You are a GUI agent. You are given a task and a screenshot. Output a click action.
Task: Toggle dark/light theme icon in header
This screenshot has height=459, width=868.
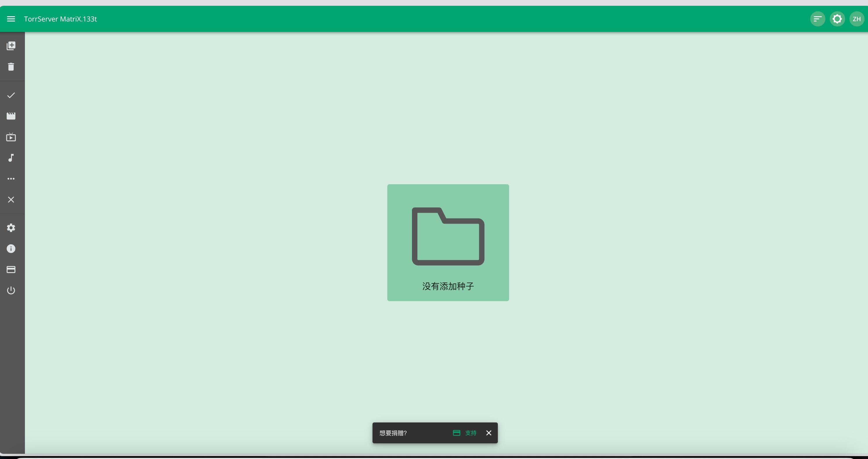[837, 19]
